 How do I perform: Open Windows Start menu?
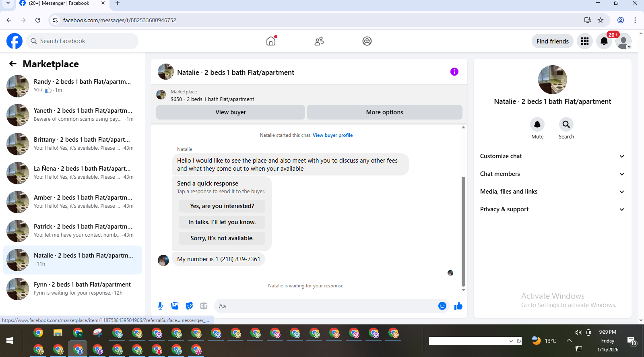click(x=10, y=340)
